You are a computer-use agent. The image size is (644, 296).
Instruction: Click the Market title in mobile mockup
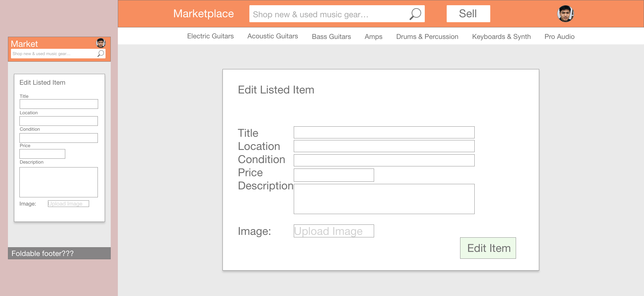tap(24, 44)
